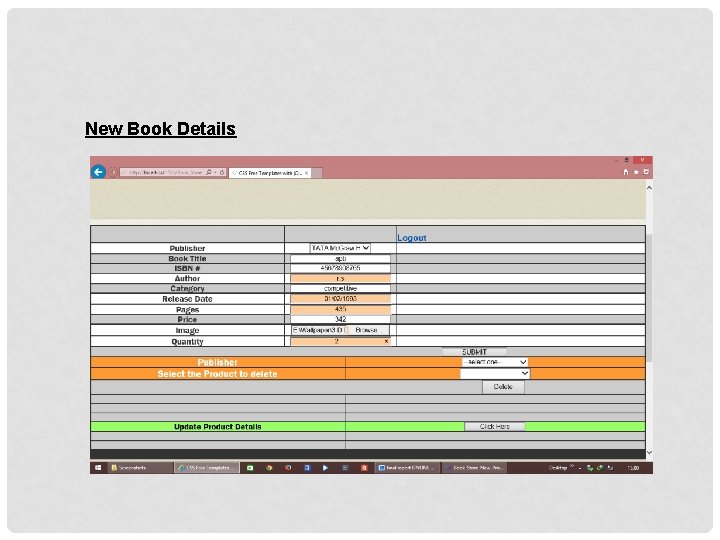The height and width of the screenshot is (540, 720).
Task: Click the Release Date input field
Action: (340, 298)
